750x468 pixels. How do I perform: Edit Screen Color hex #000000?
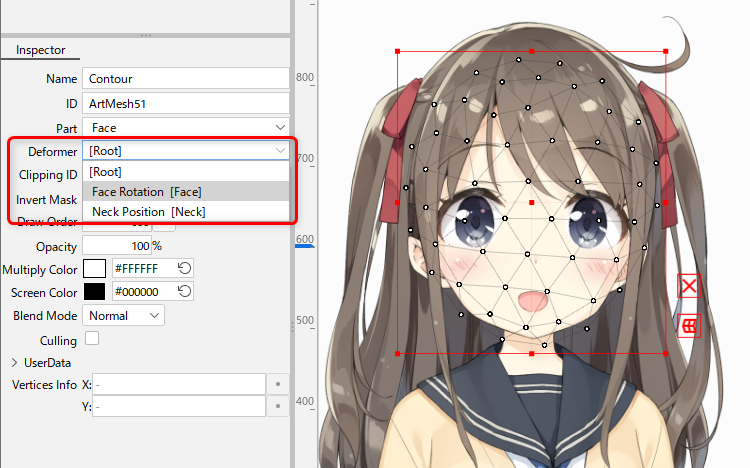[143, 291]
